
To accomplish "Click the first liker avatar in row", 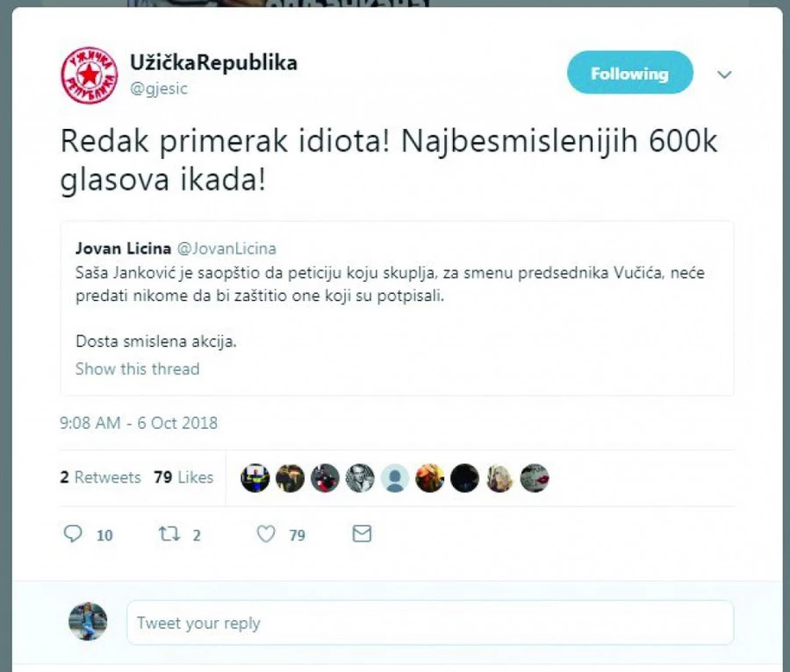I will pos(255,478).
